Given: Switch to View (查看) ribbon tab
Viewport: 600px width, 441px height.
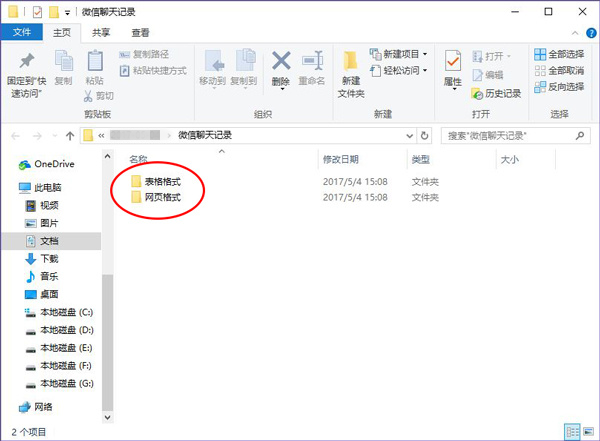Looking at the screenshot, I should click(140, 33).
